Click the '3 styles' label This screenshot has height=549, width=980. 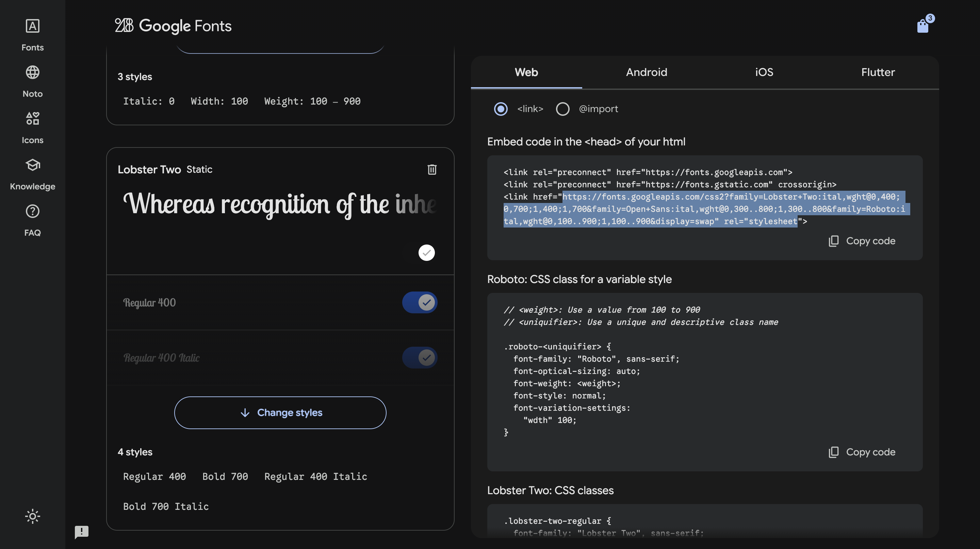point(135,77)
